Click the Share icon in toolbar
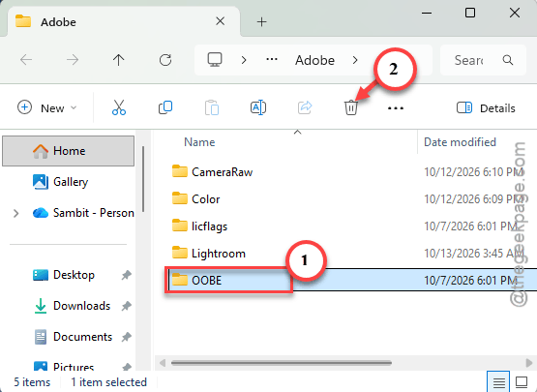537x392 pixels. pos(305,107)
